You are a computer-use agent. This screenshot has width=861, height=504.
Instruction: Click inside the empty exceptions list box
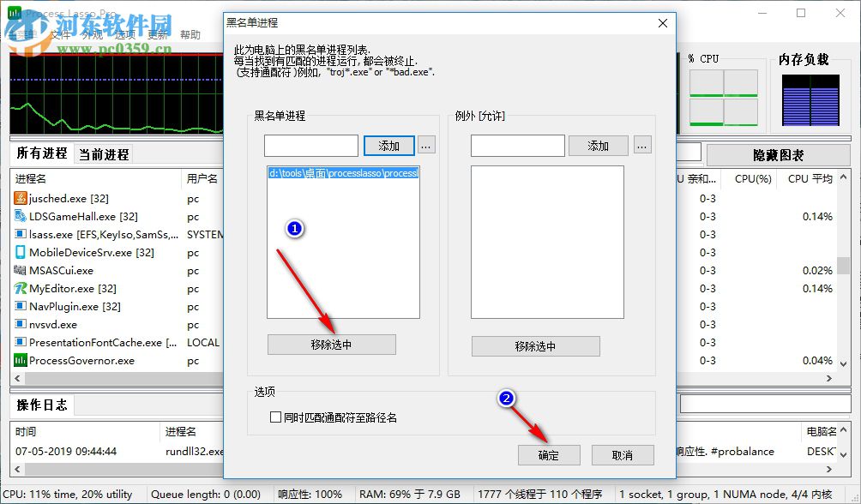click(547, 242)
